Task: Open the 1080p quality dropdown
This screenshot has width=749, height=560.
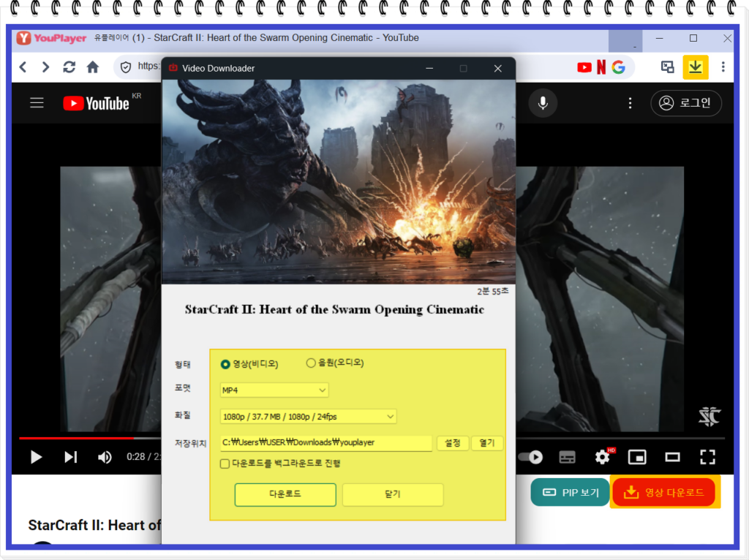Action: pyautogui.click(x=308, y=416)
